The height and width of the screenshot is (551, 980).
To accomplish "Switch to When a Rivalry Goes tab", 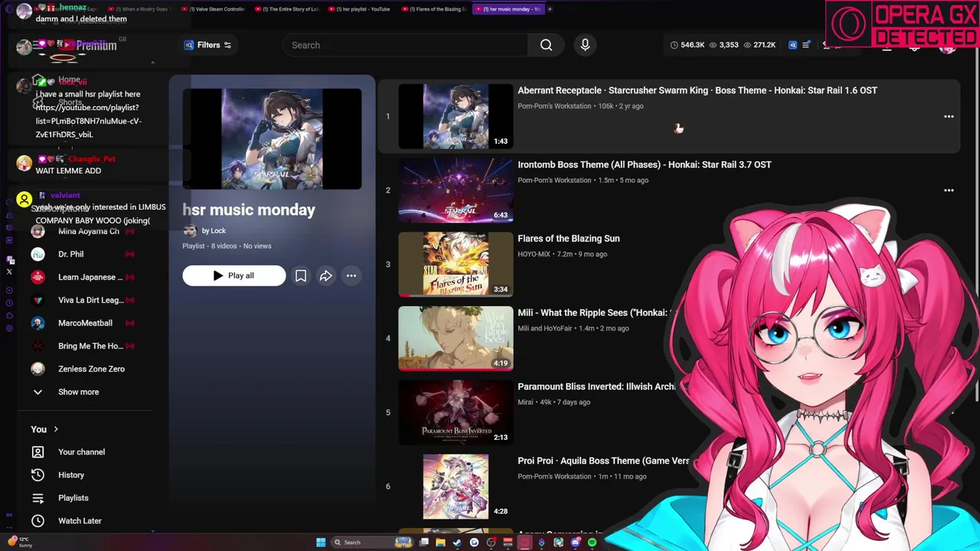I will click(x=141, y=9).
